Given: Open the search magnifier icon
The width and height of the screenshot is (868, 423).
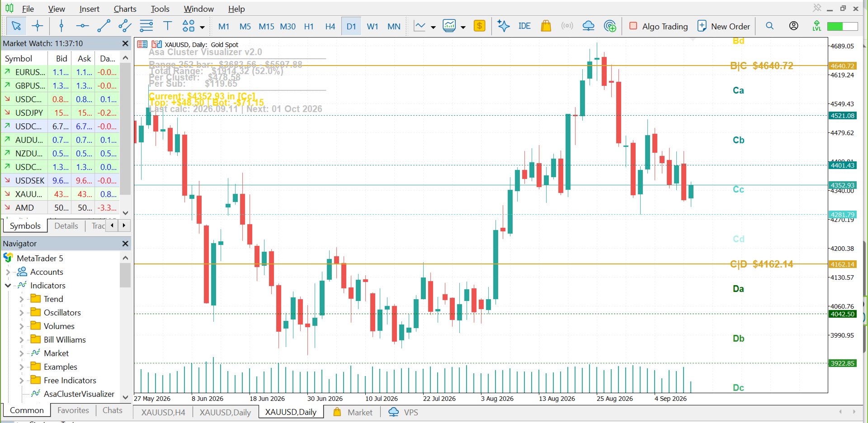Looking at the screenshot, I should (769, 26).
